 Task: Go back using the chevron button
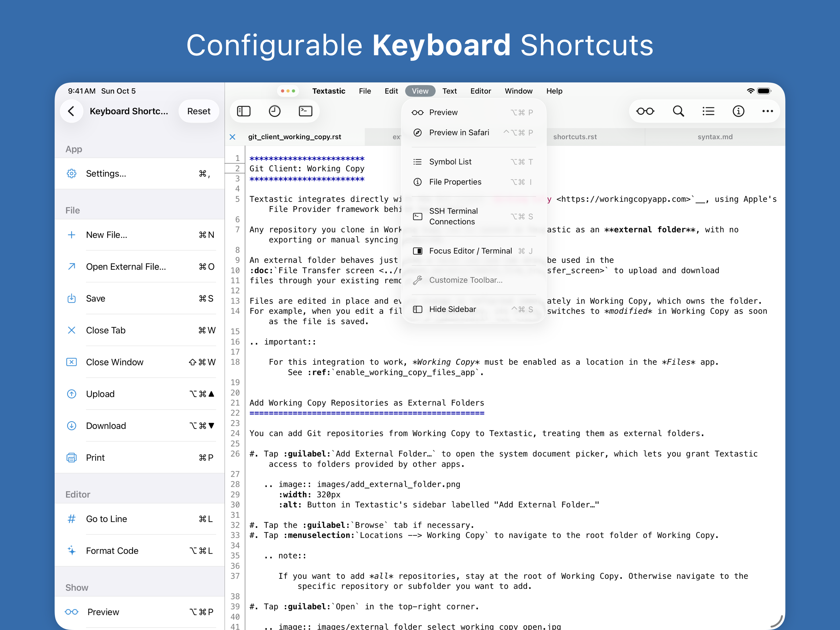point(71,111)
